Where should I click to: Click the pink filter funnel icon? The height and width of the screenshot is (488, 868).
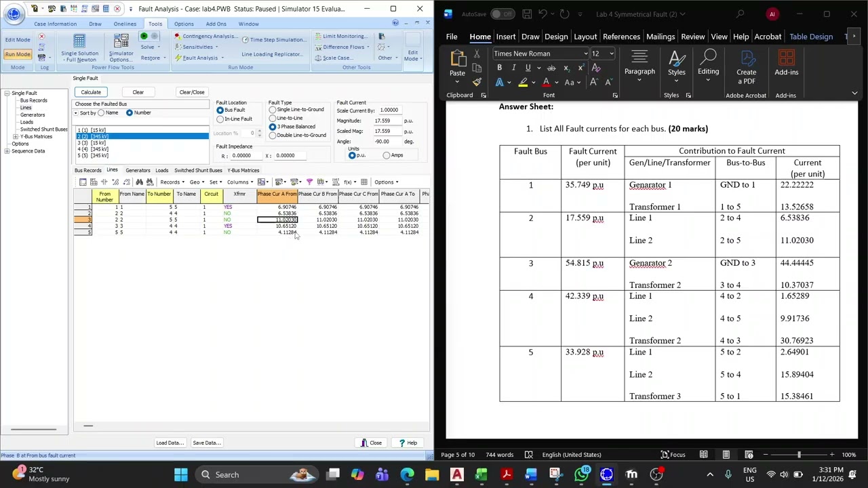point(310,182)
